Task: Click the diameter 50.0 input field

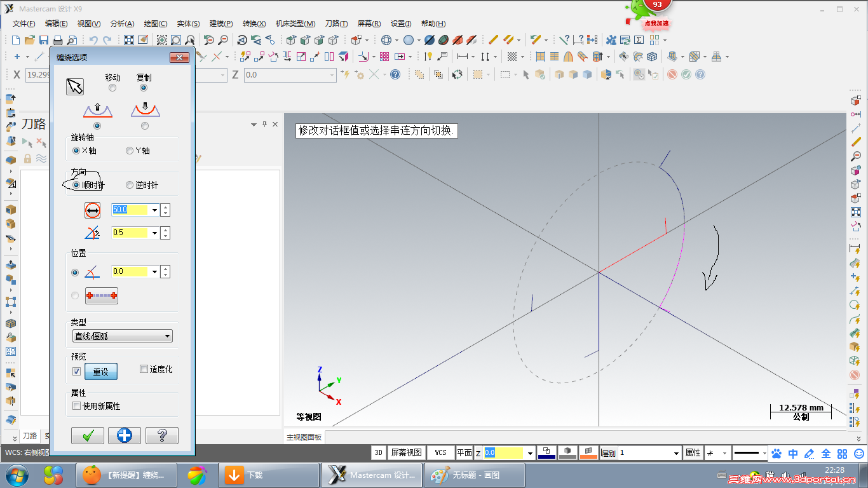Action: coord(130,210)
